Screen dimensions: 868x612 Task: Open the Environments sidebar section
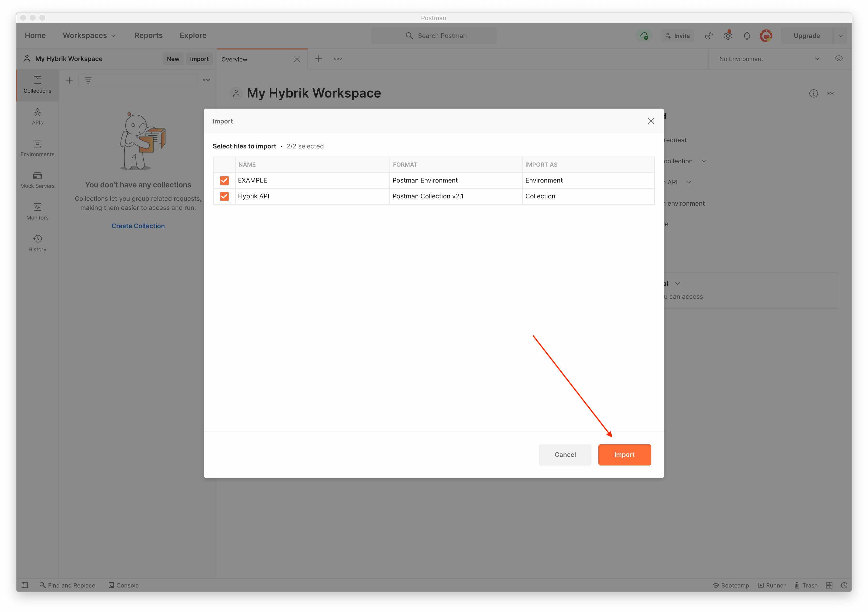[37, 148]
